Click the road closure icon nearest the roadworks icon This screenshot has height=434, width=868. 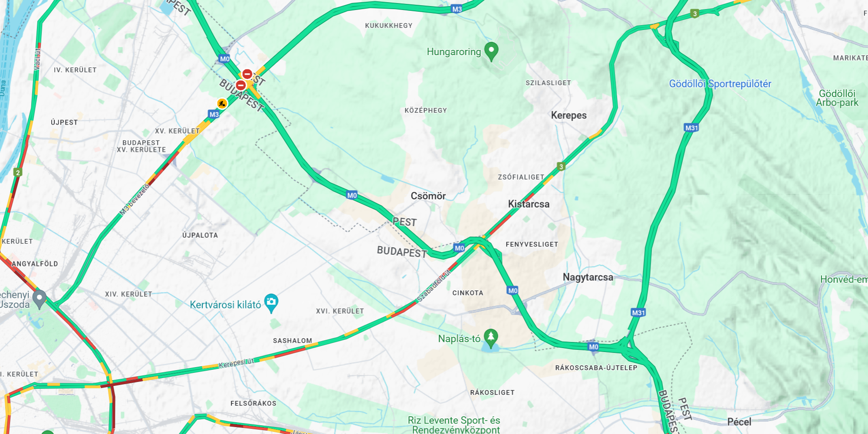[241, 85]
